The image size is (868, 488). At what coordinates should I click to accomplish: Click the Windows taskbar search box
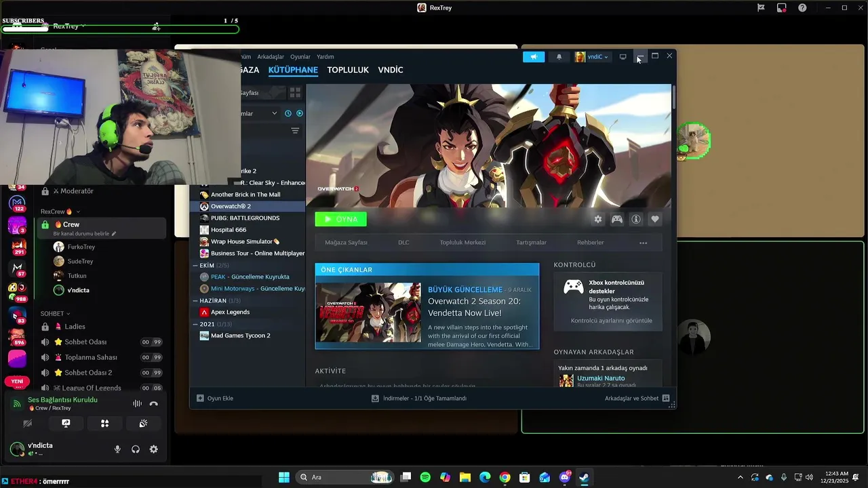coord(345,477)
